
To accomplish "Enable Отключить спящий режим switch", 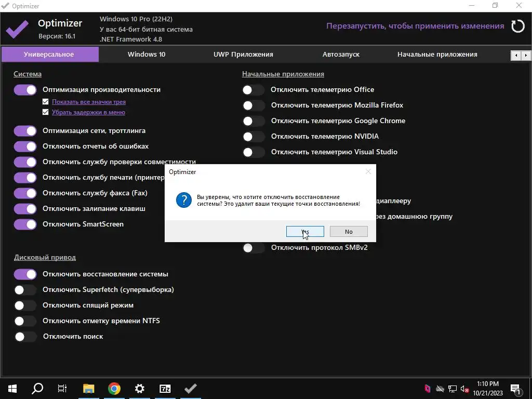I will 25,305.
